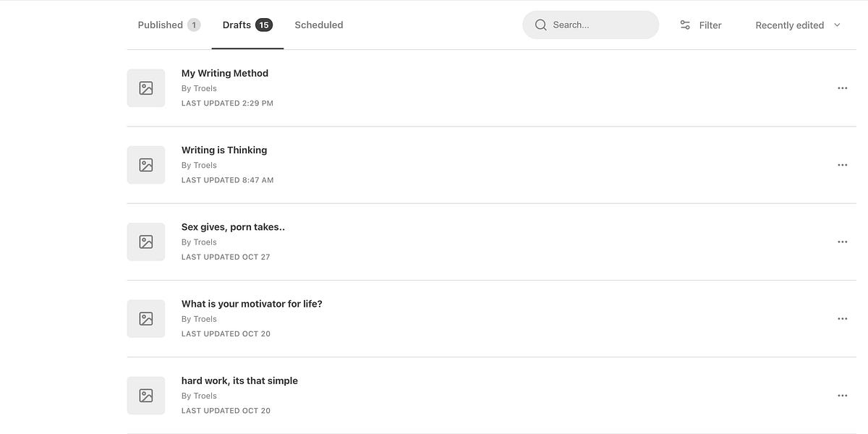
Task: Open the menu icon for hard work draft
Action: click(842, 395)
